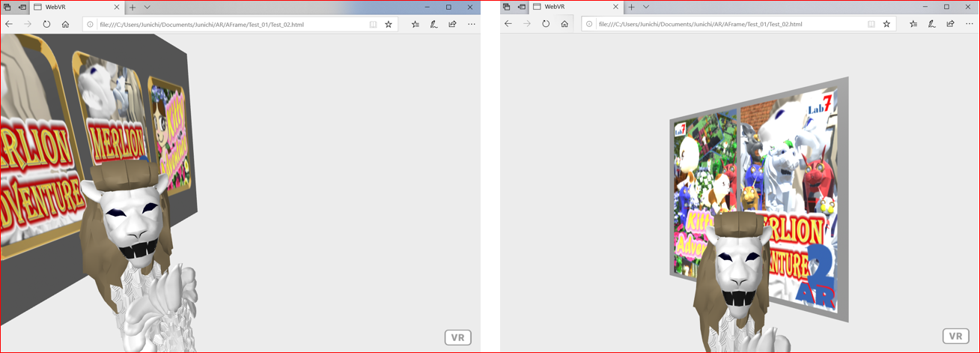Go forward in the left browser window
Image resolution: width=980 pixels, height=353 pixels.
(28, 24)
